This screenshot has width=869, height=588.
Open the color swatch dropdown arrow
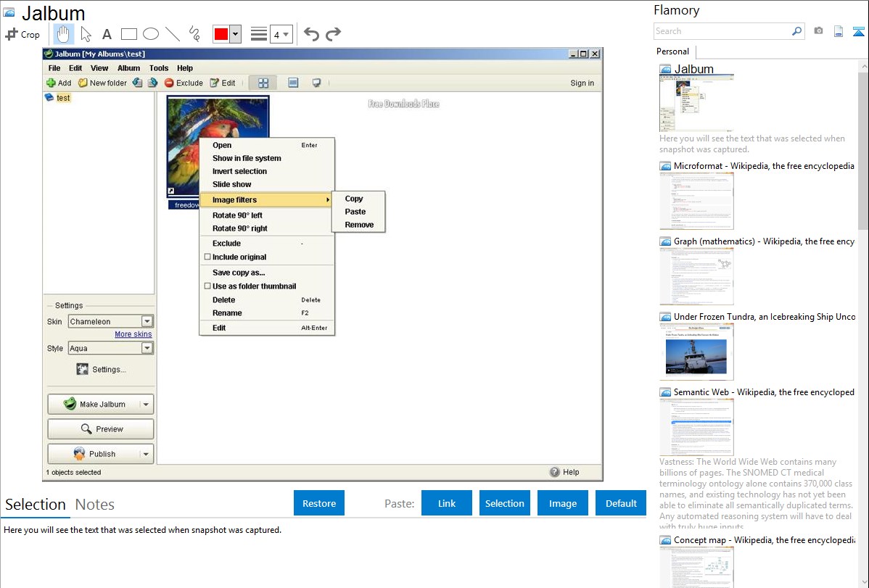tap(236, 34)
